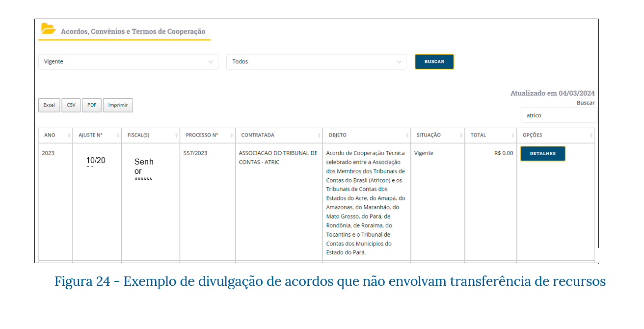Screen dimensions: 644x329
Task: Open the Vigente status dropdown
Action: point(129,62)
